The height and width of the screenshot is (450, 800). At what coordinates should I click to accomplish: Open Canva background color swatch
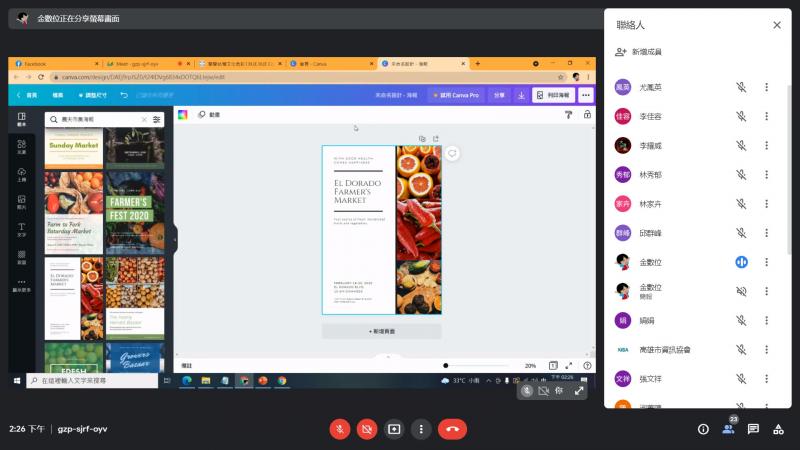pyautogui.click(x=183, y=115)
